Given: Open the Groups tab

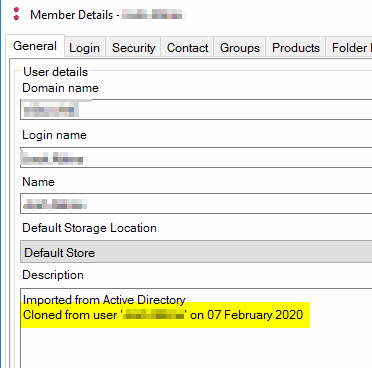Looking at the screenshot, I should tap(240, 48).
